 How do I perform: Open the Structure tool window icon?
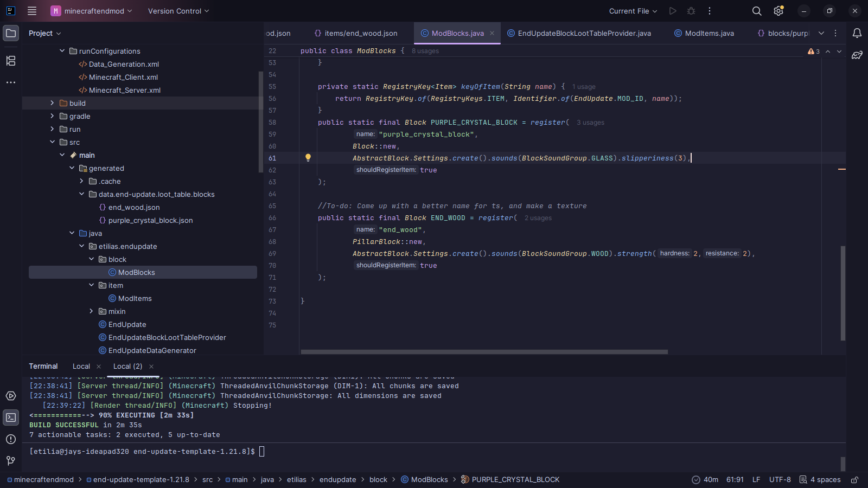coord(11,61)
